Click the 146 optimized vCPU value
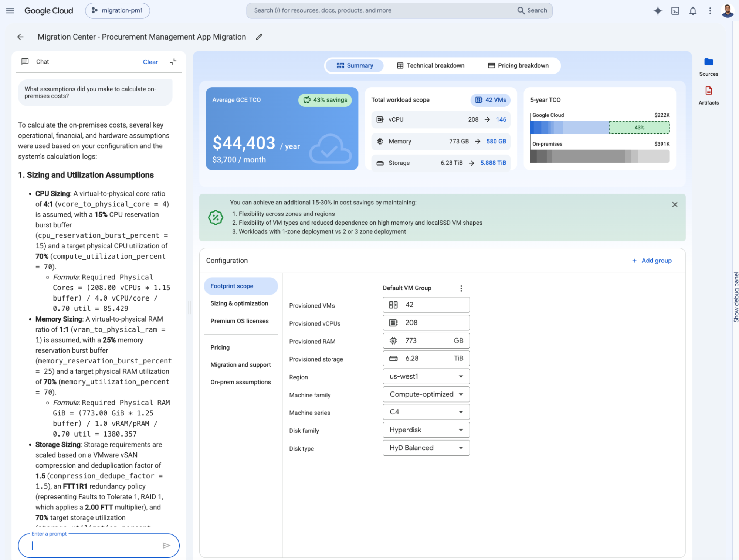The width and height of the screenshot is (739, 560). click(x=501, y=119)
